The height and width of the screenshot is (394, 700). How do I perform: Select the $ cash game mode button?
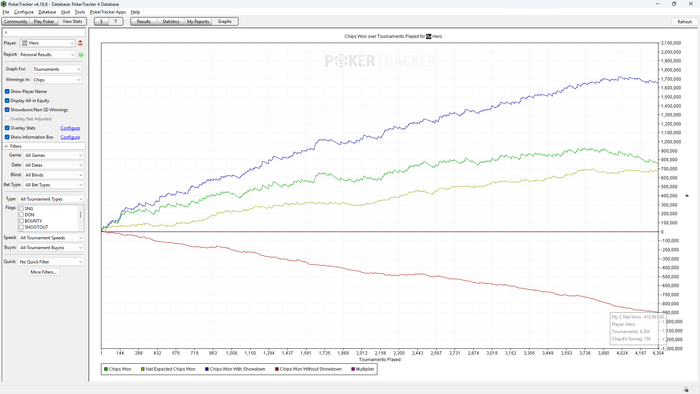(101, 21)
